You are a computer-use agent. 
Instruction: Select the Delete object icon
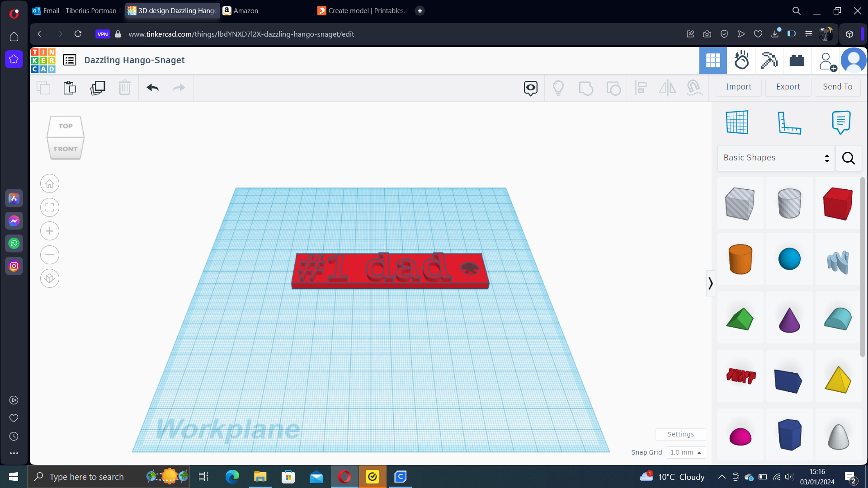coord(125,88)
